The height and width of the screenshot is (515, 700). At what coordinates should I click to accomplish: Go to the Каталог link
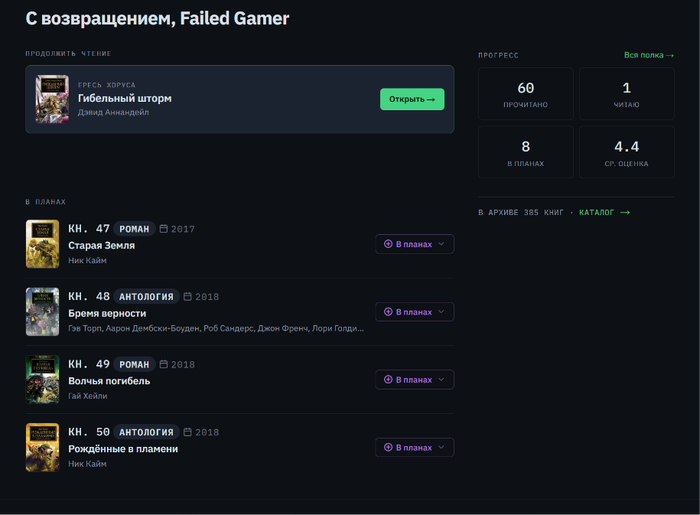pyautogui.click(x=604, y=212)
